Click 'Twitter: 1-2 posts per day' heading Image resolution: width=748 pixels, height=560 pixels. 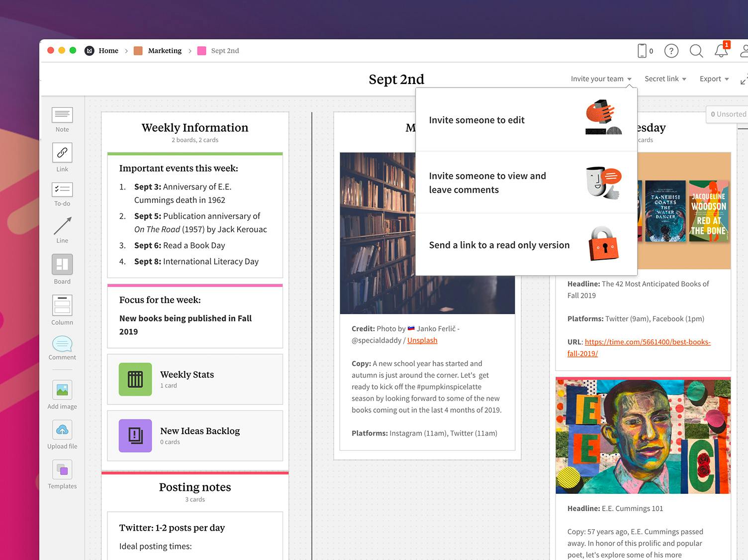pyautogui.click(x=172, y=528)
